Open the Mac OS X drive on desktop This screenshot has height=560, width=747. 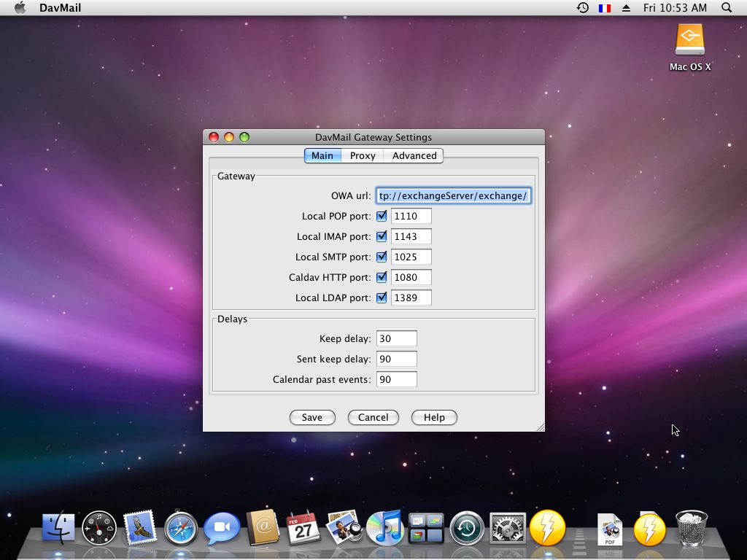689,41
